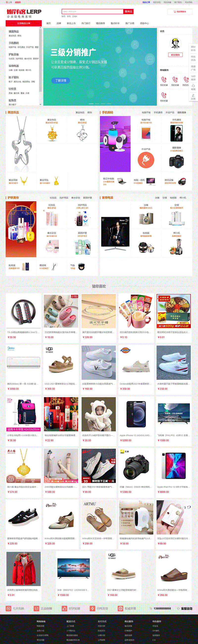Click the 闪电发货 lightning delivery icon
Image resolution: width=198 pixels, height=644 pixels.
point(93,608)
